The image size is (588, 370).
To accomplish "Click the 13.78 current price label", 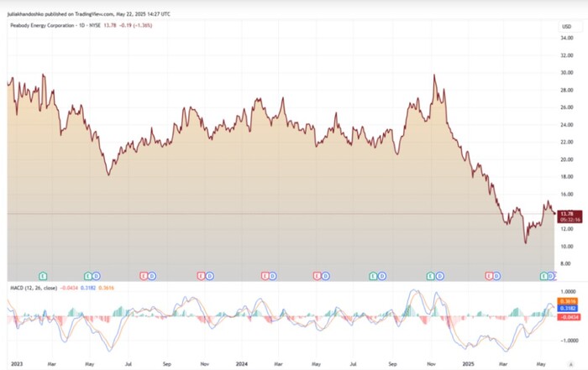I will (x=566, y=214).
